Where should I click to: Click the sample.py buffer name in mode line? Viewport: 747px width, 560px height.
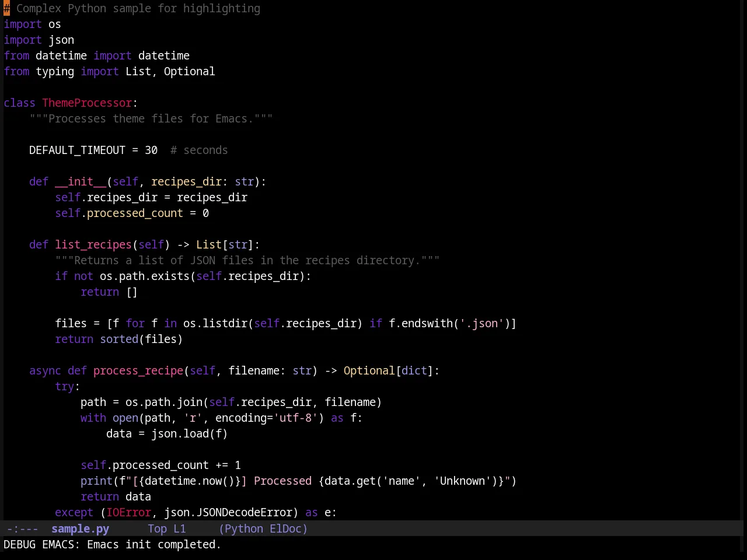[x=80, y=528]
